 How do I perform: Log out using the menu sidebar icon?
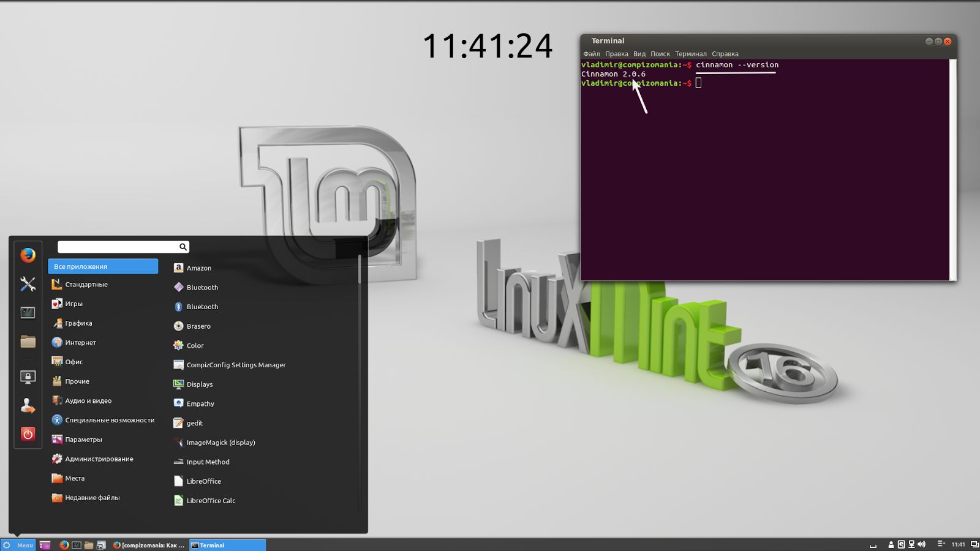(x=28, y=406)
